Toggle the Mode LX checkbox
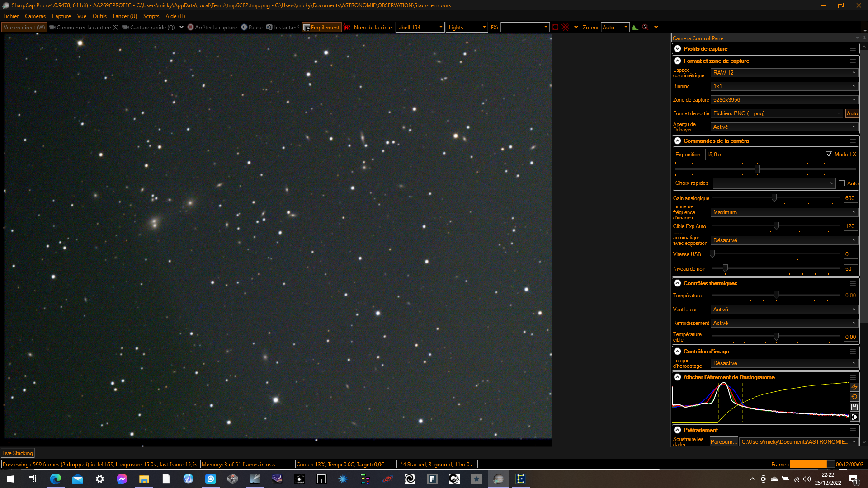The image size is (868, 488). [829, 155]
